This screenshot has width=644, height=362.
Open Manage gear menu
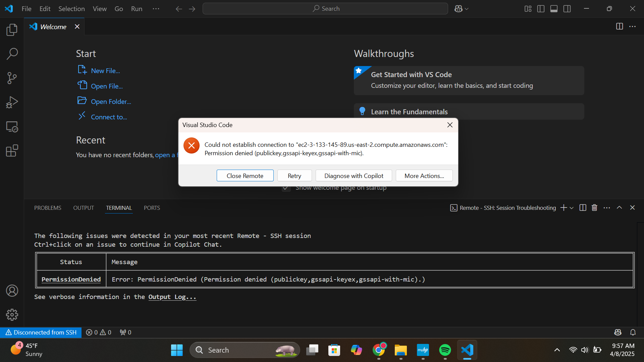pyautogui.click(x=12, y=315)
